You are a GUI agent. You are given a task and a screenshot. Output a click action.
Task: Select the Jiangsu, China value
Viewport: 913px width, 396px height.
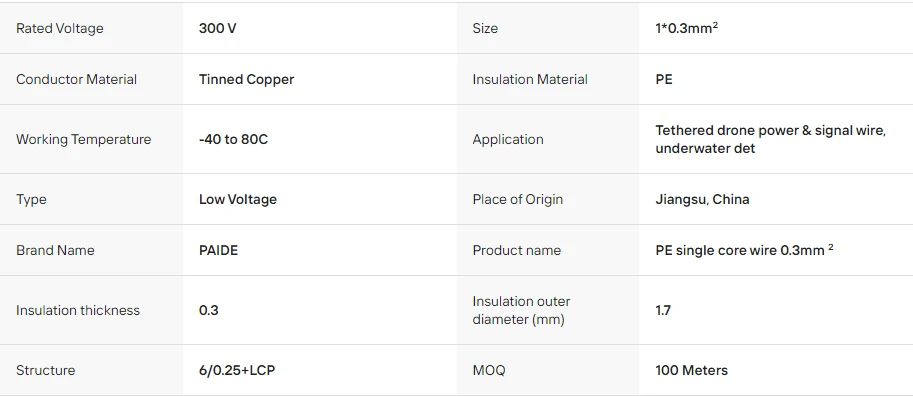point(702,199)
